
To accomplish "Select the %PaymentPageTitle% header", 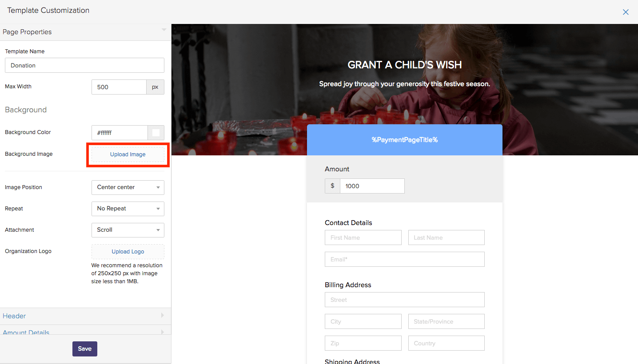I will click(404, 140).
